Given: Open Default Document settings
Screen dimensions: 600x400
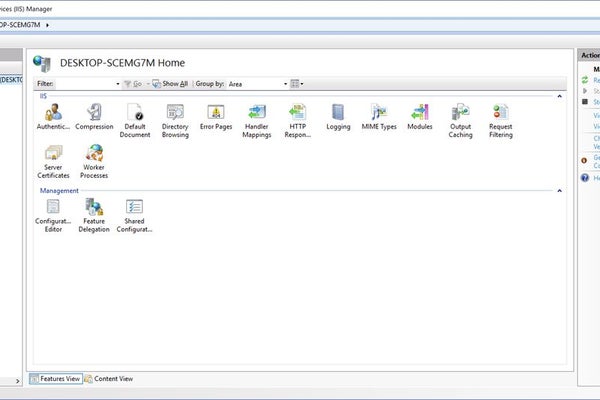Looking at the screenshot, I should (135, 121).
